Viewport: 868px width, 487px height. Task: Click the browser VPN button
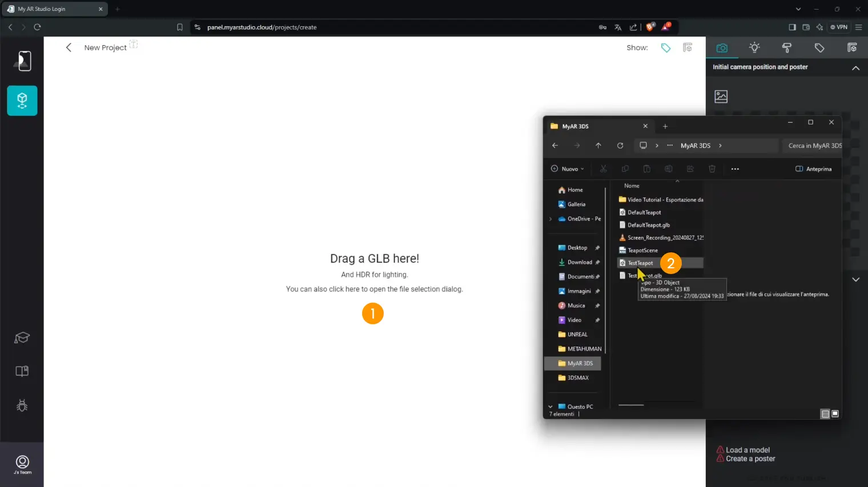839,27
